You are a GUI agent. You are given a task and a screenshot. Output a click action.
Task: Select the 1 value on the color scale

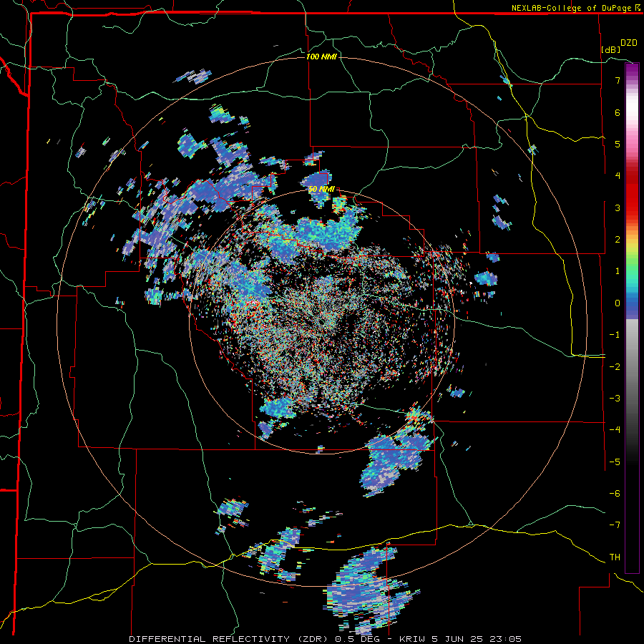point(618,271)
